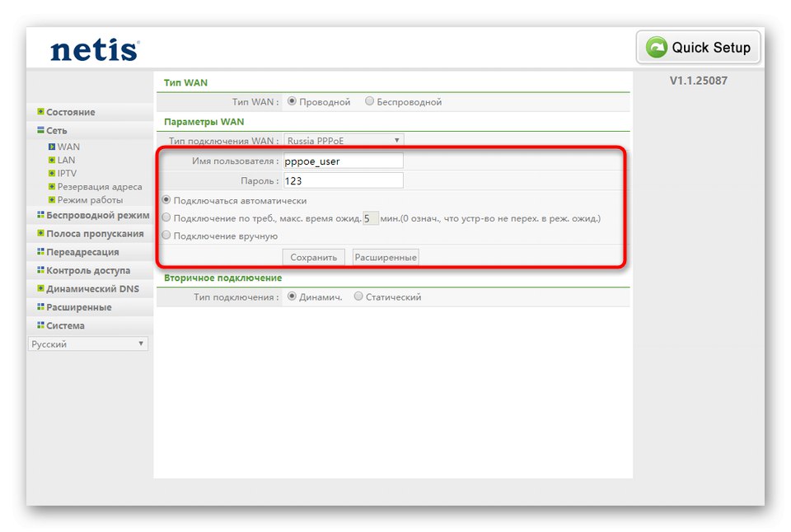
Task: Open the Динамический DNS section
Action: click(92, 288)
